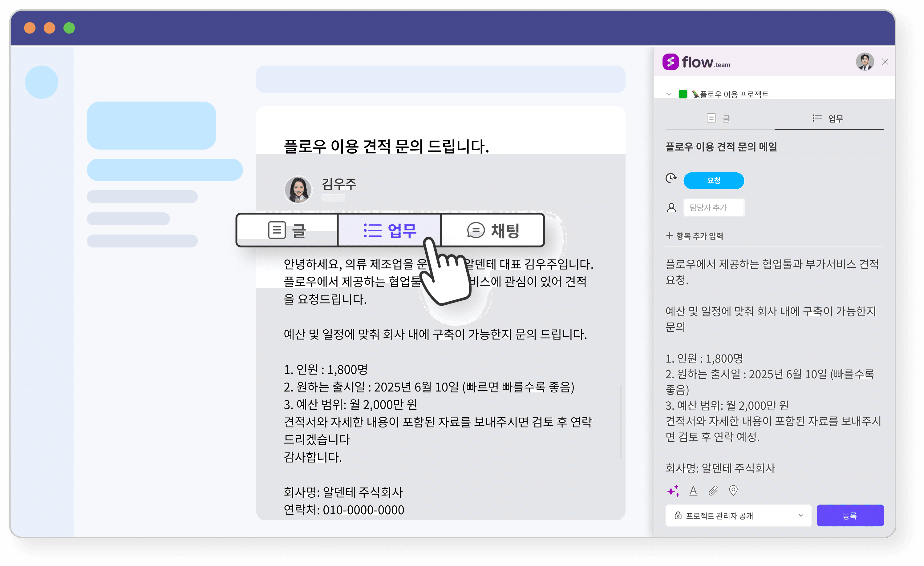Click the assignee person icon
Screen dimensions: 924x566
pos(671,208)
